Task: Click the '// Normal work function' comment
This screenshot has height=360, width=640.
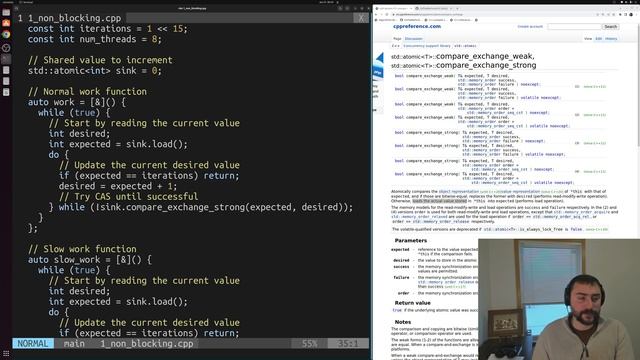Action: (x=87, y=91)
